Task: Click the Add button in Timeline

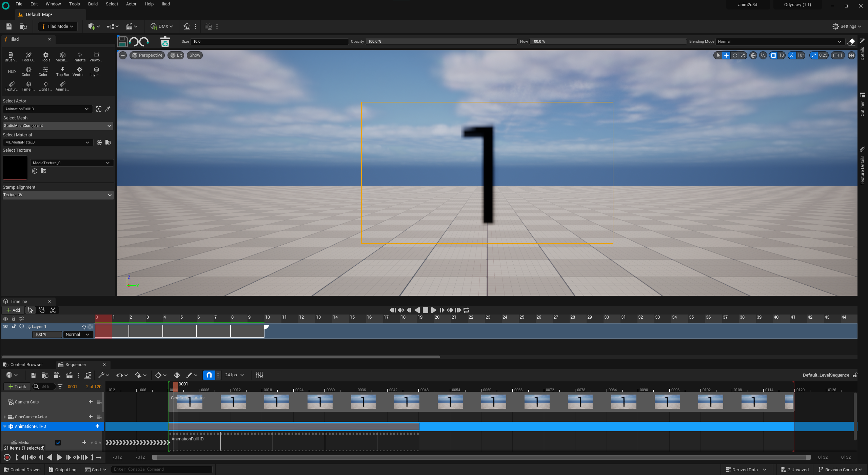Action: [13, 310]
